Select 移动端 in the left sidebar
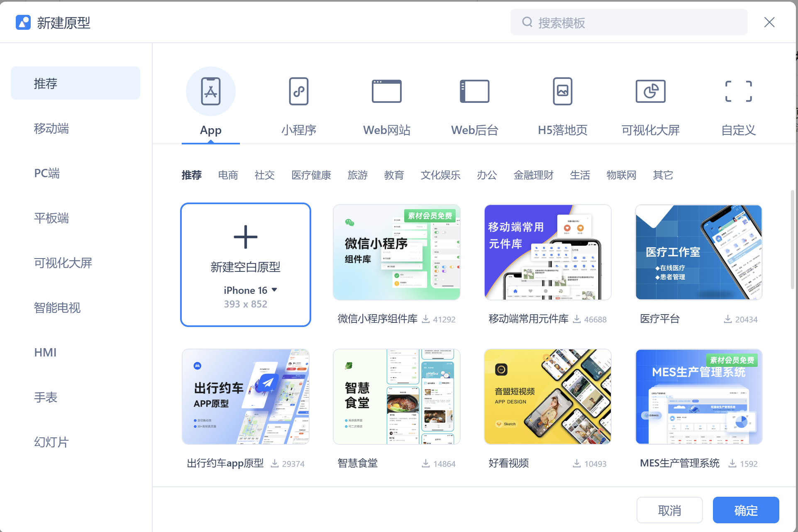Viewport: 798px width, 532px height. tap(51, 129)
